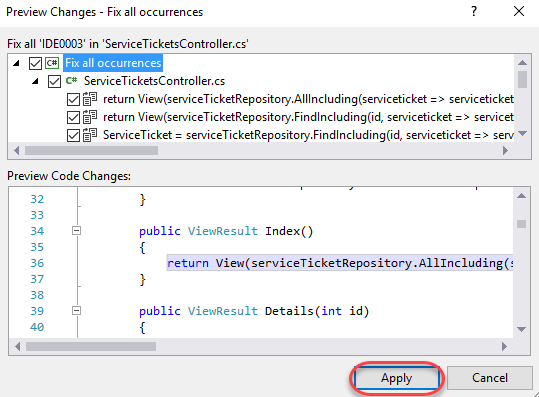Click the code preview scroll down arrow

point(521,329)
